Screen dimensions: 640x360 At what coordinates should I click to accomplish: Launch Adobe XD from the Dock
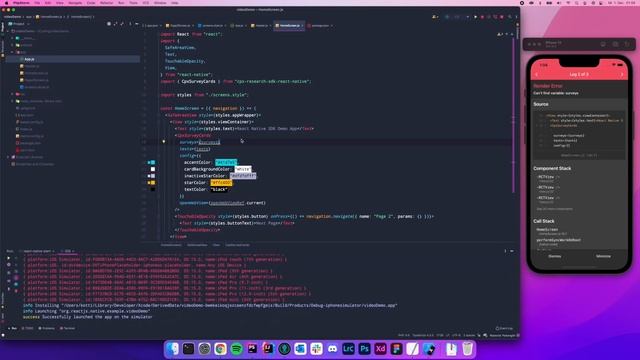380,349
